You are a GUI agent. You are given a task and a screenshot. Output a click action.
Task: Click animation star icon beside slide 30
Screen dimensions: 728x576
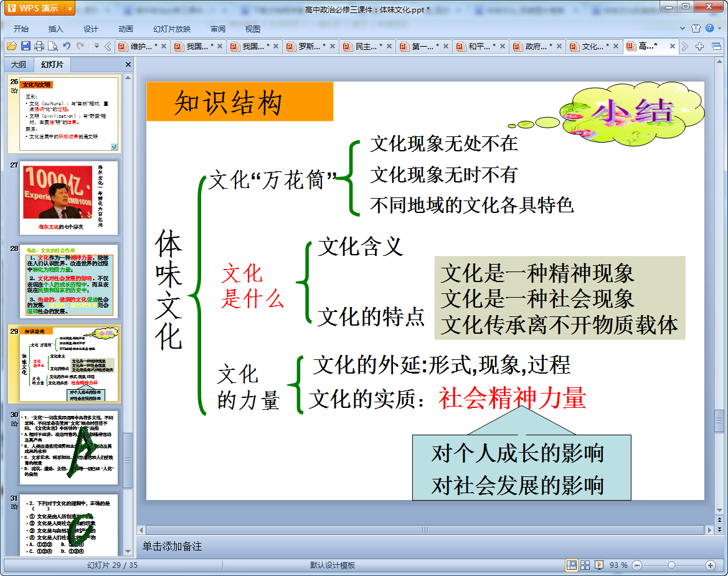(14, 424)
